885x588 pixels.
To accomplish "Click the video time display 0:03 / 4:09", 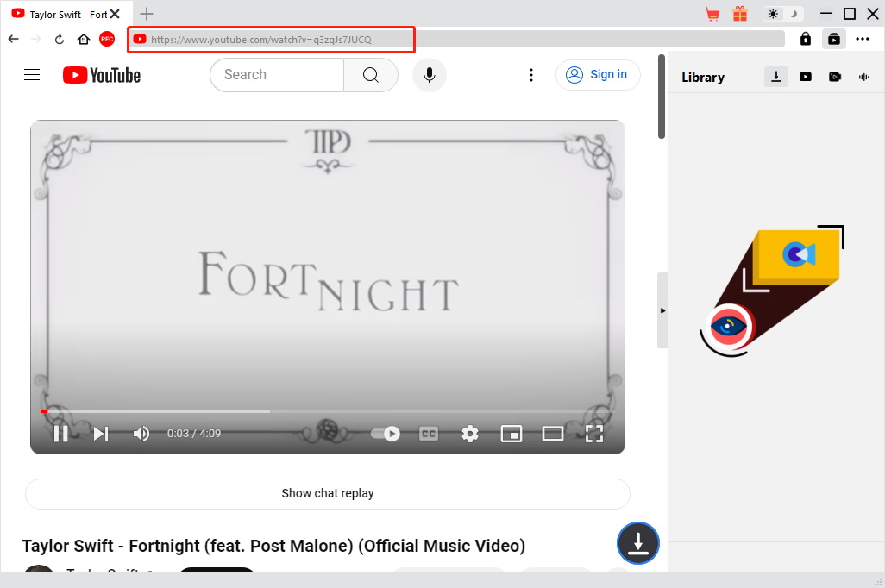I will pos(193,434).
